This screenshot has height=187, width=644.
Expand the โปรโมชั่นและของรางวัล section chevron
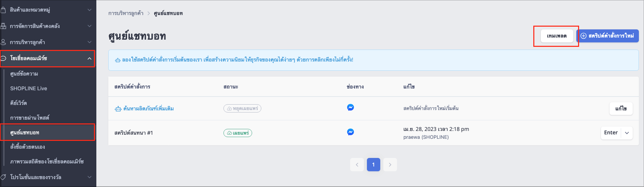tap(90, 177)
